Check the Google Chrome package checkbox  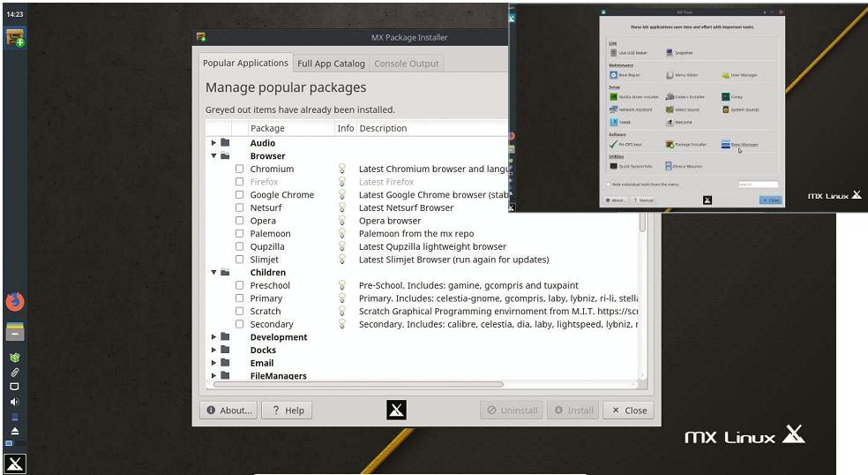pos(239,194)
